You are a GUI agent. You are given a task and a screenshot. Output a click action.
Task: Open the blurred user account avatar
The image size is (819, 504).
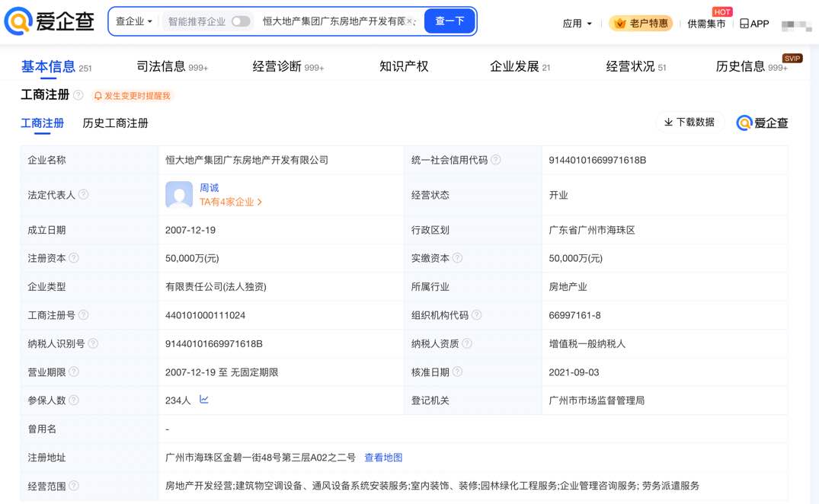click(x=796, y=24)
